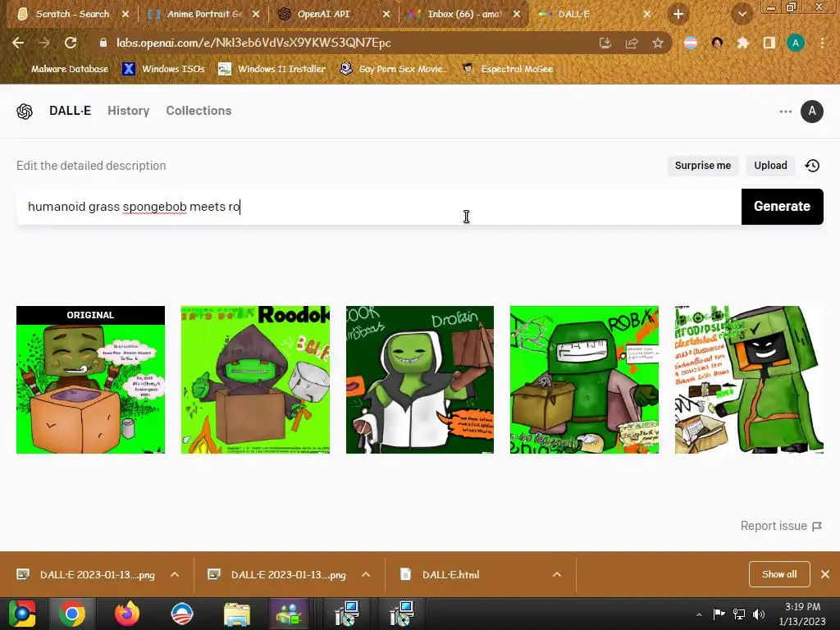This screenshot has width=840, height=630.
Task: Open Windows ISOs bookmark
Action: 163,69
